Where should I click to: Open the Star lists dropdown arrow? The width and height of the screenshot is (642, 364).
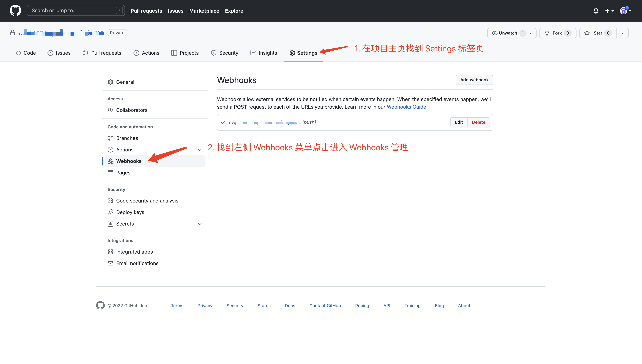[x=622, y=33]
